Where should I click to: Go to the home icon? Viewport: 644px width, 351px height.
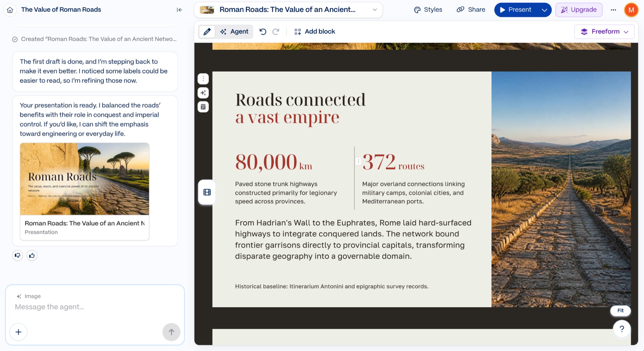tap(10, 10)
